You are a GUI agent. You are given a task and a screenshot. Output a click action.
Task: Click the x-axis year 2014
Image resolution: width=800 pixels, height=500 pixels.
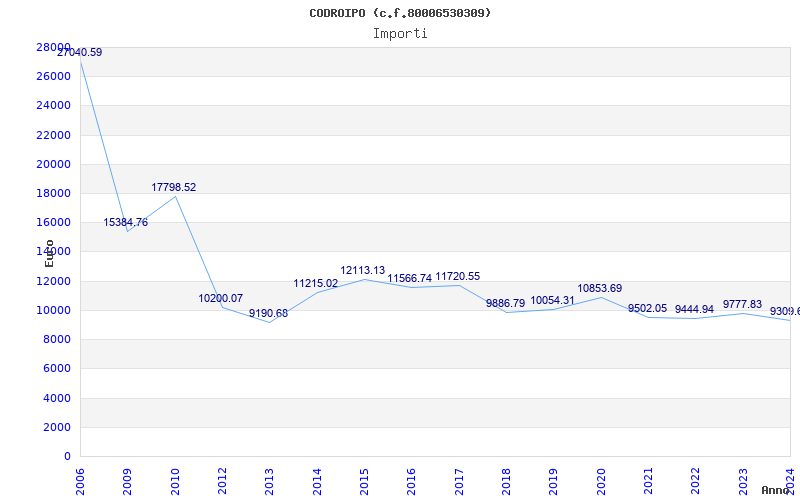[x=317, y=482]
